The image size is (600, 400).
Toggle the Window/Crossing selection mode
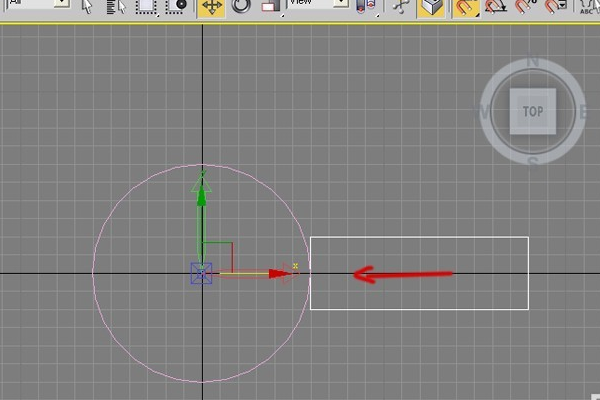pyautogui.click(x=176, y=6)
